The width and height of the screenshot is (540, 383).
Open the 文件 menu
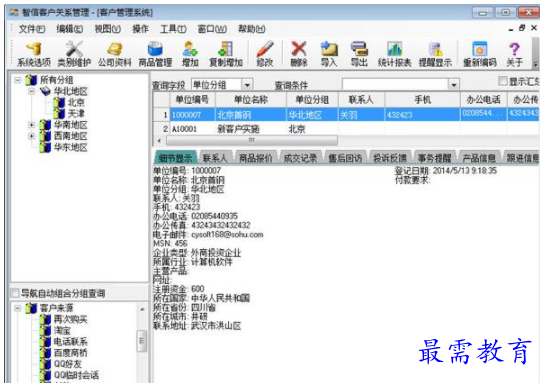32,29
